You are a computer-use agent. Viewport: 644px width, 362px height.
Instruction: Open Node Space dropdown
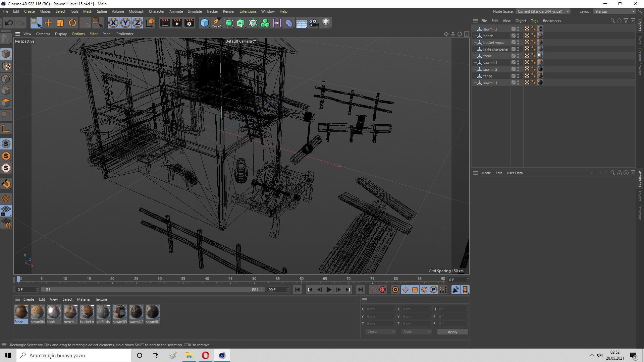click(x=543, y=11)
